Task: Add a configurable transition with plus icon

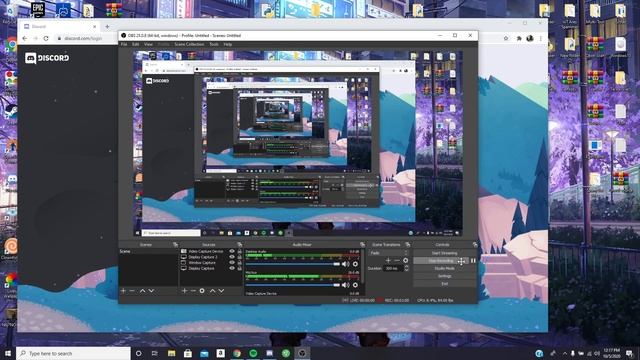Action: pyautogui.click(x=388, y=260)
